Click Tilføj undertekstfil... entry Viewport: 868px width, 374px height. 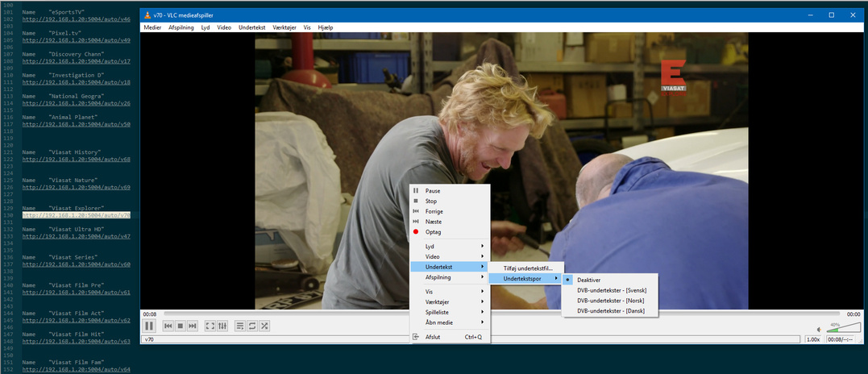pos(526,268)
